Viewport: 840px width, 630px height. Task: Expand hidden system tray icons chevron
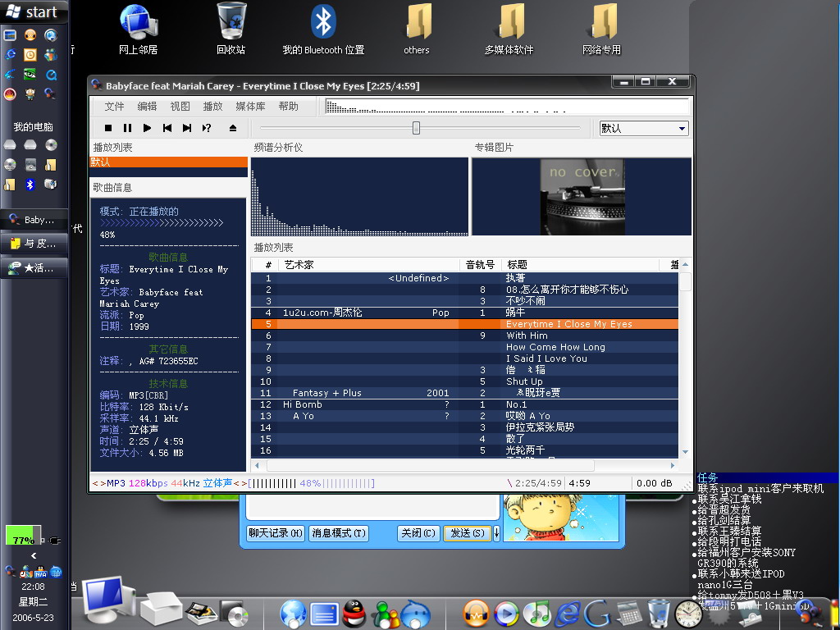point(34,555)
